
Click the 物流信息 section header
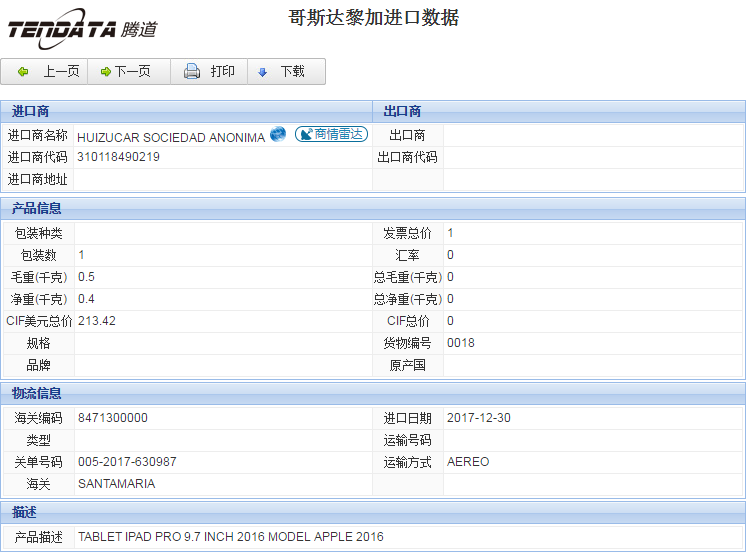click(x=37, y=393)
